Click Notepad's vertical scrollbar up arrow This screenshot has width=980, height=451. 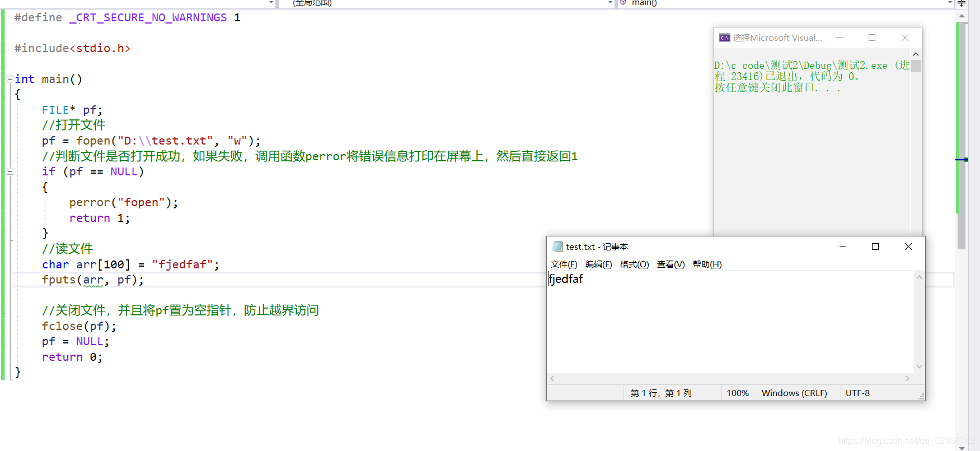[919, 277]
